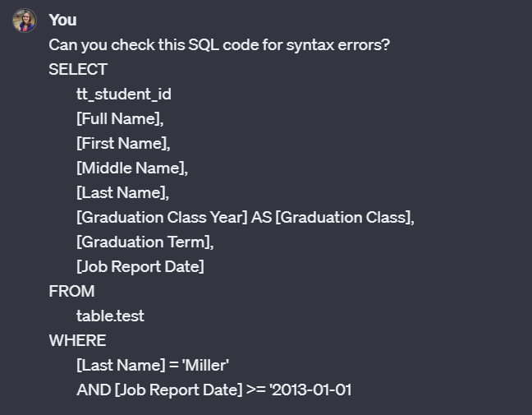Click the 'Miller' string value
Viewport: 532px width, 415px height.
point(205,366)
